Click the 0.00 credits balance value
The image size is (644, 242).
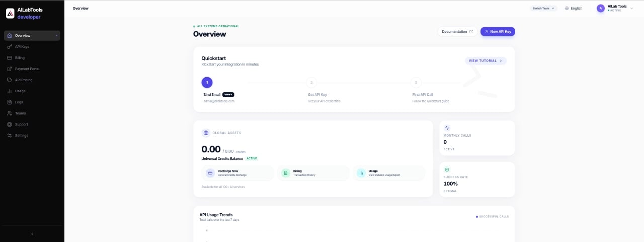(x=211, y=149)
